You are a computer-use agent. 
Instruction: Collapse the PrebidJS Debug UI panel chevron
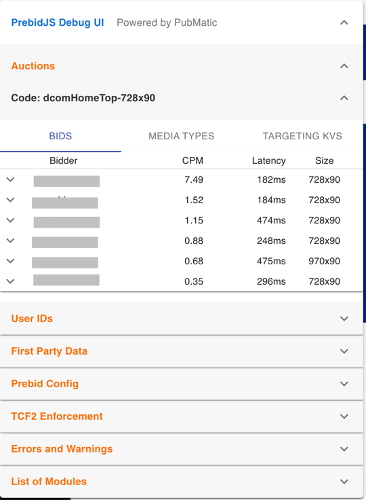[344, 23]
